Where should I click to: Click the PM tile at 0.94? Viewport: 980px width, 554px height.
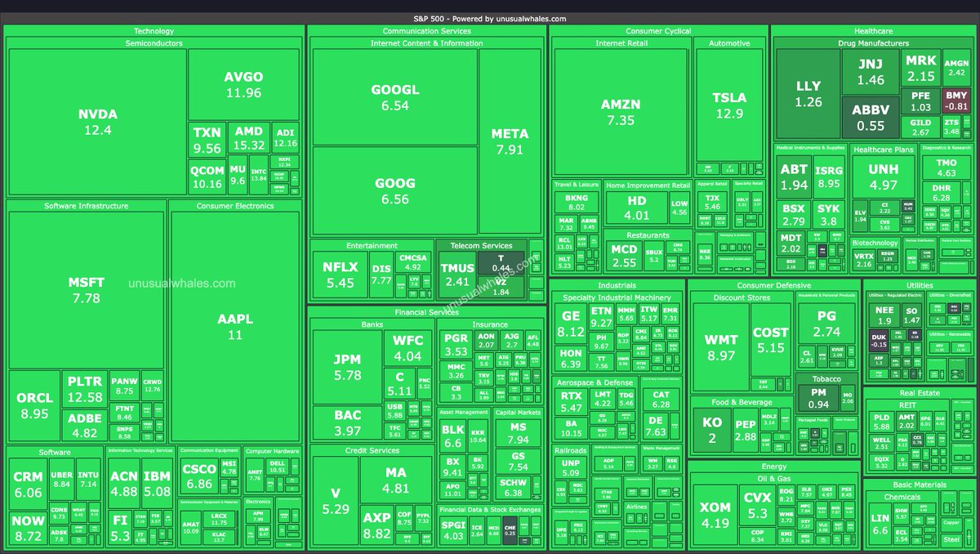pyautogui.click(x=818, y=399)
